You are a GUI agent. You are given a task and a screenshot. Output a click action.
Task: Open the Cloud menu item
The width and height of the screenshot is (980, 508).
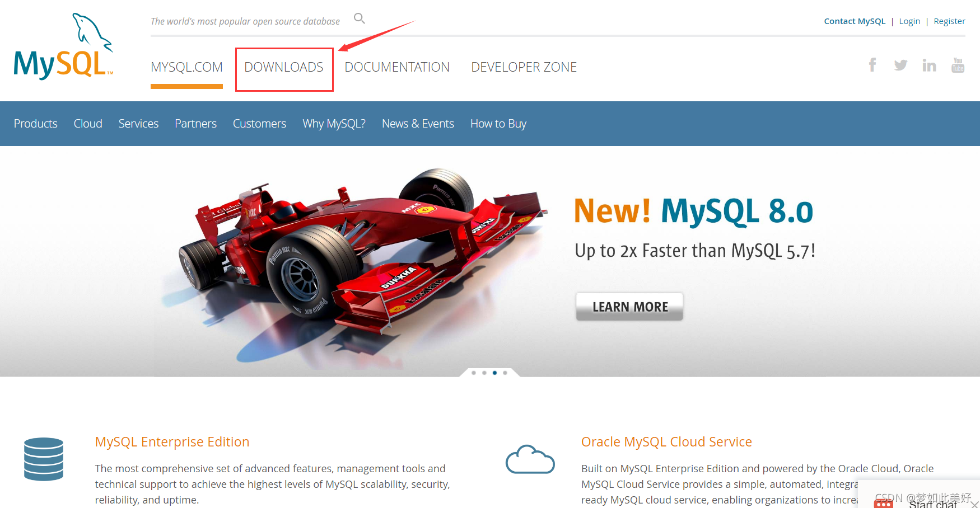coord(88,124)
